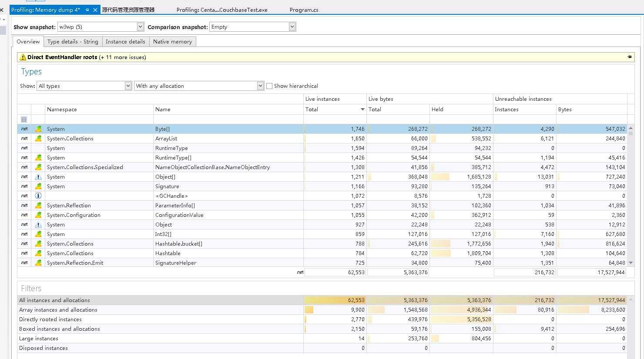Select the Array instances and allocations filter
The image size is (644, 359).
click(58, 310)
